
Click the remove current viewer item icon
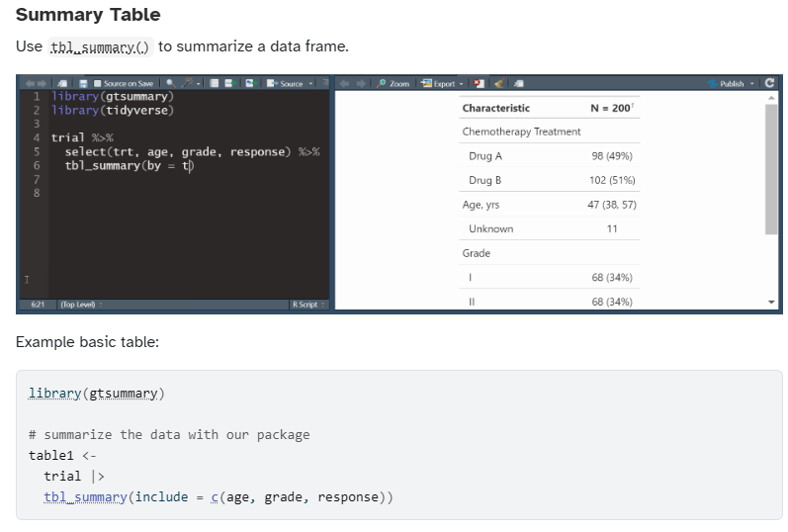point(480,84)
